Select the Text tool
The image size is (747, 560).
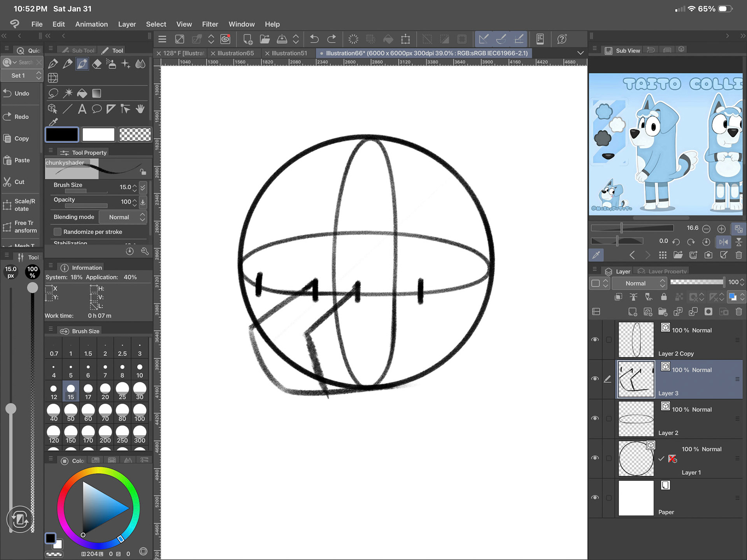pos(82,109)
